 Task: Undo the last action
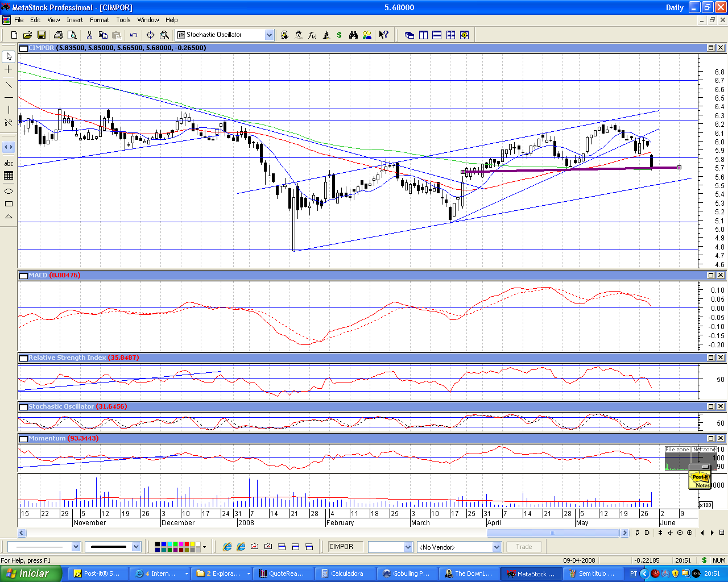[134, 35]
